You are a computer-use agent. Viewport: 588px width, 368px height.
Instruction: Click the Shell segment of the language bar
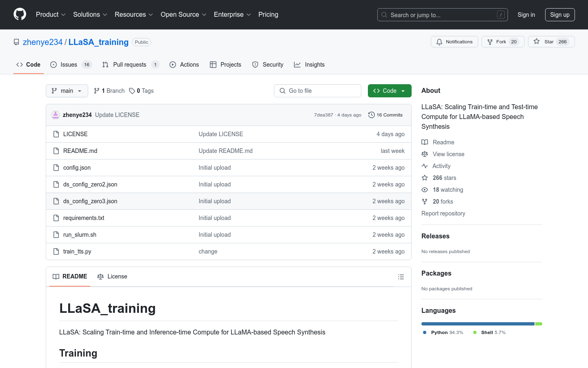[x=539, y=324]
